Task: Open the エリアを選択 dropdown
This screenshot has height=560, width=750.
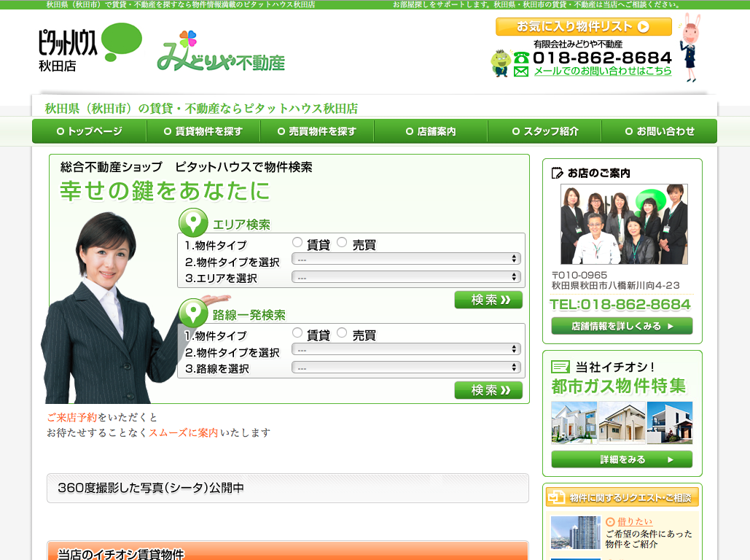Action: 406,277
